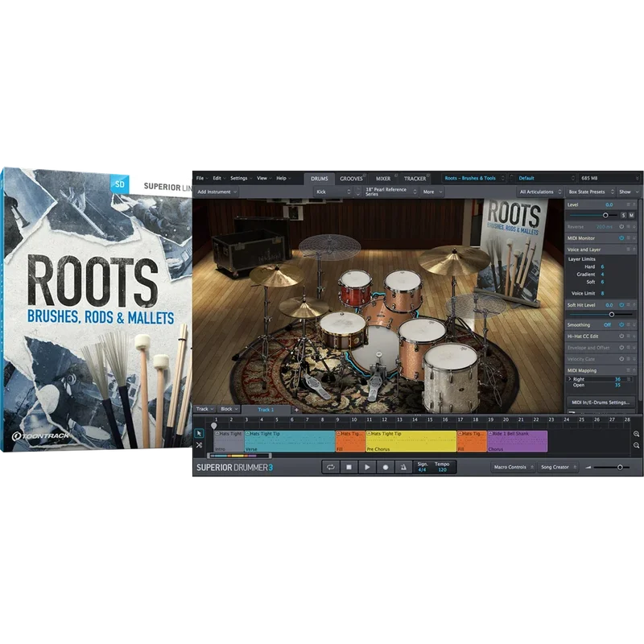This screenshot has height=644, width=644.
Task: Open the Block menu button
Action: click(x=229, y=409)
